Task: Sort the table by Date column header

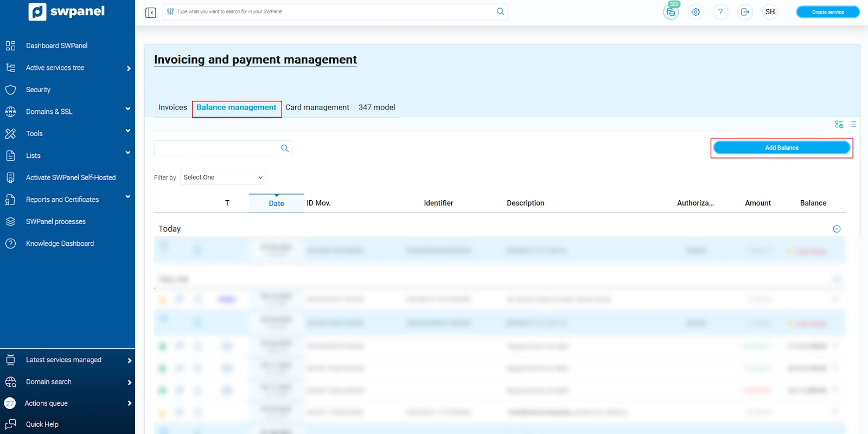Action: pos(276,203)
